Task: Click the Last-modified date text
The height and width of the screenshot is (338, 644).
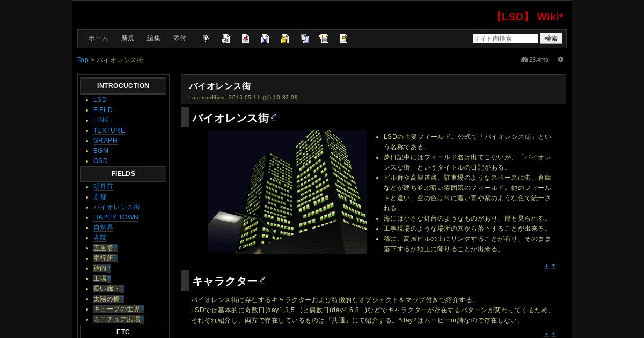Action: (x=243, y=98)
